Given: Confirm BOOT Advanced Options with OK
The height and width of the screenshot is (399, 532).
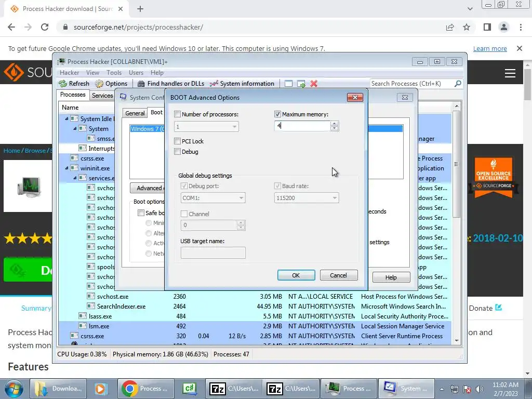Looking at the screenshot, I should pyautogui.click(x=296, y=275).
